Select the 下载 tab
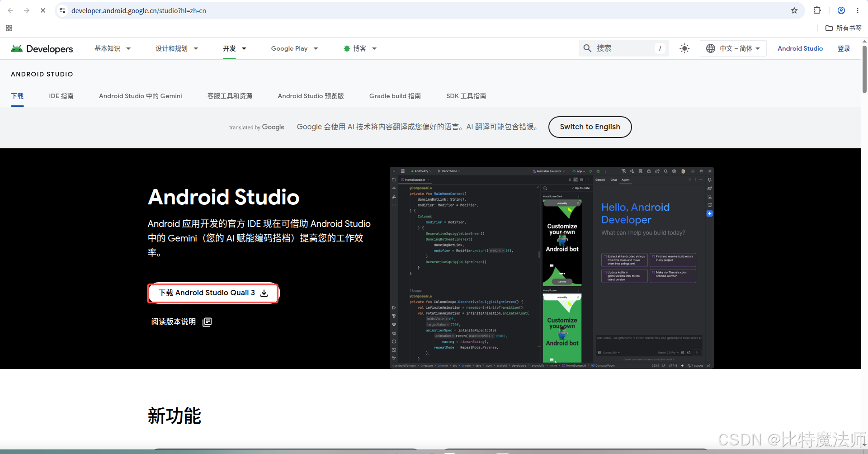This screenshot has height=454, width=868. click(17, 96)
